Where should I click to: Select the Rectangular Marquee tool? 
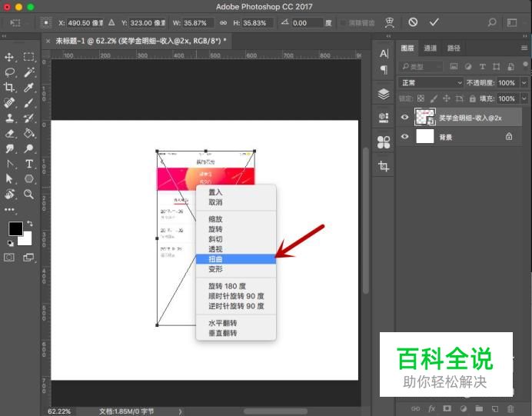pyautogui.click(x=29, y=57)
